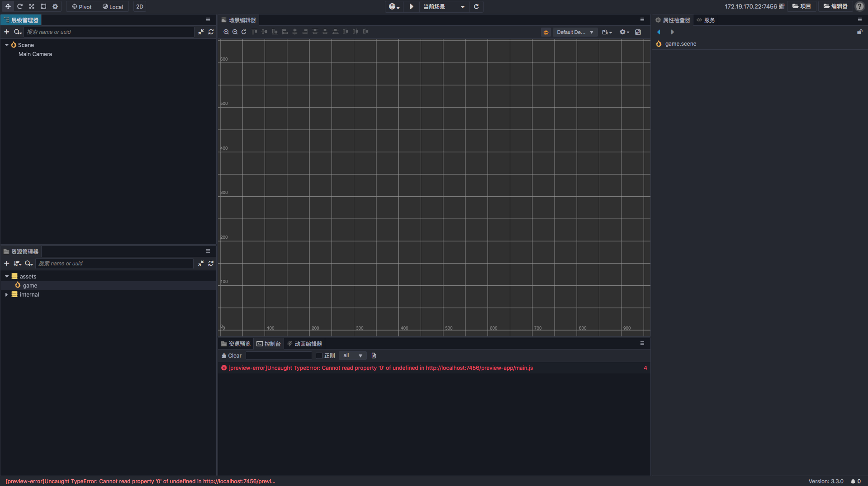Open the 项目 folder button

801,6
